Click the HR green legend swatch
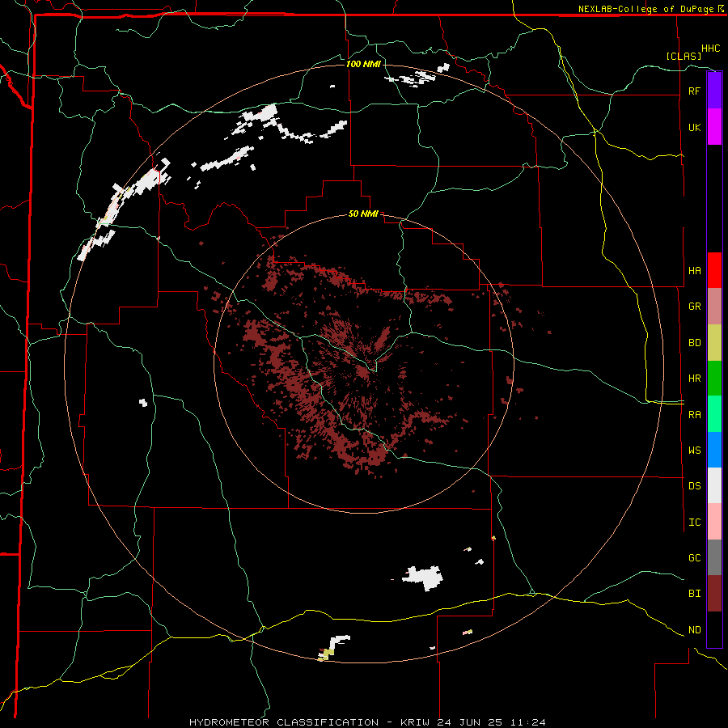This screenshot has height=728, width=728. [x=714, y=379]
